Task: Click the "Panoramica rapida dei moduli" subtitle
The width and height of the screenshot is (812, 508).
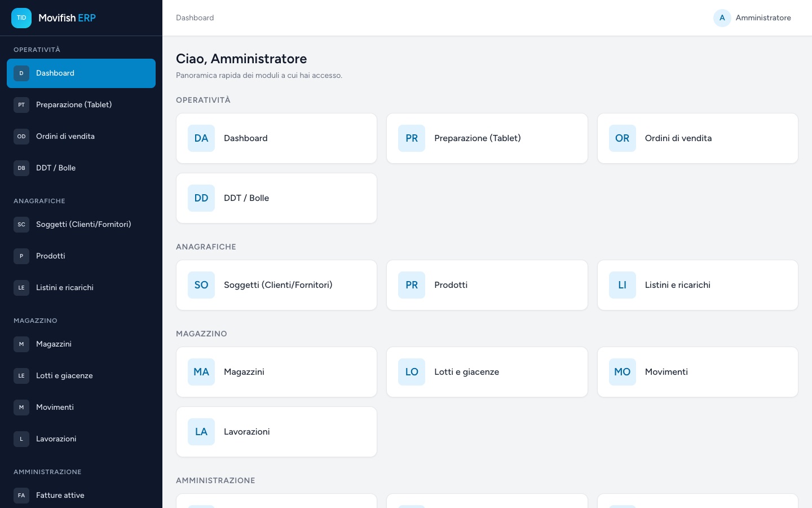Action: (259, 76)
